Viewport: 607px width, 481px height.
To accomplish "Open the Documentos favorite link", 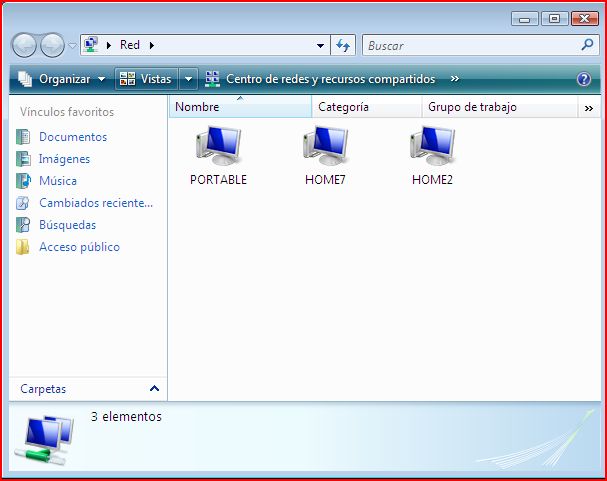I will point(73,137).
